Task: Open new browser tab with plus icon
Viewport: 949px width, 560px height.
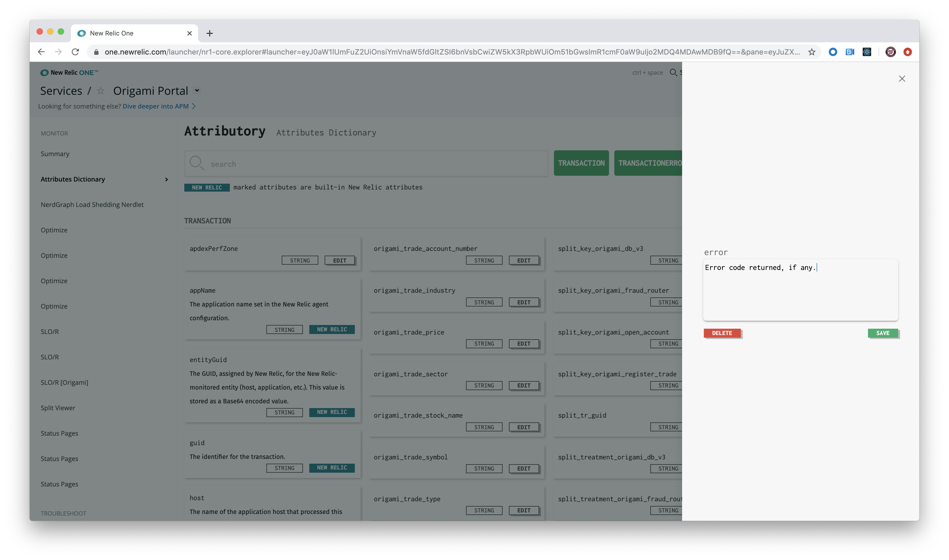Action: point(209,33)
